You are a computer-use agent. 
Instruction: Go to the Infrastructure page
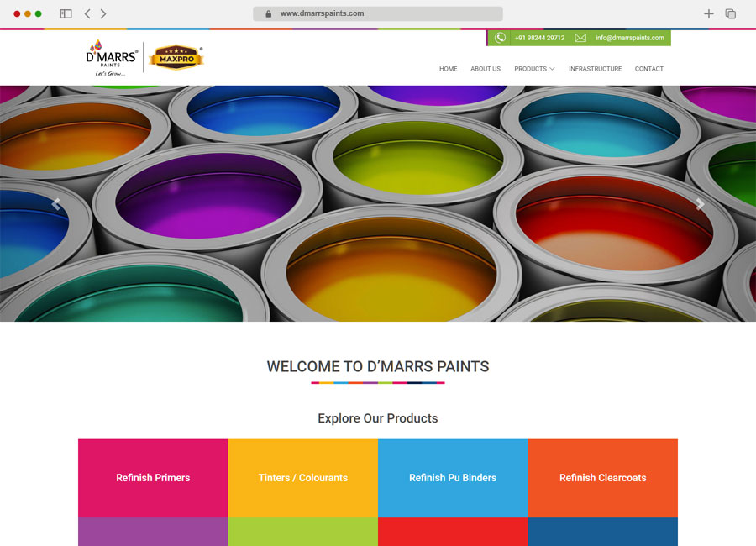coord(595,69)
